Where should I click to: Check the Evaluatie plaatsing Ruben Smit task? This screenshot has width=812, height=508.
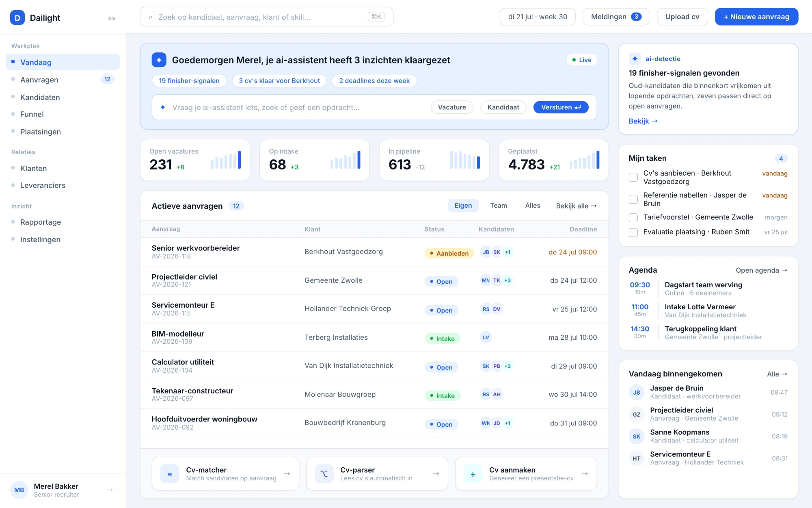click(633, 232)
